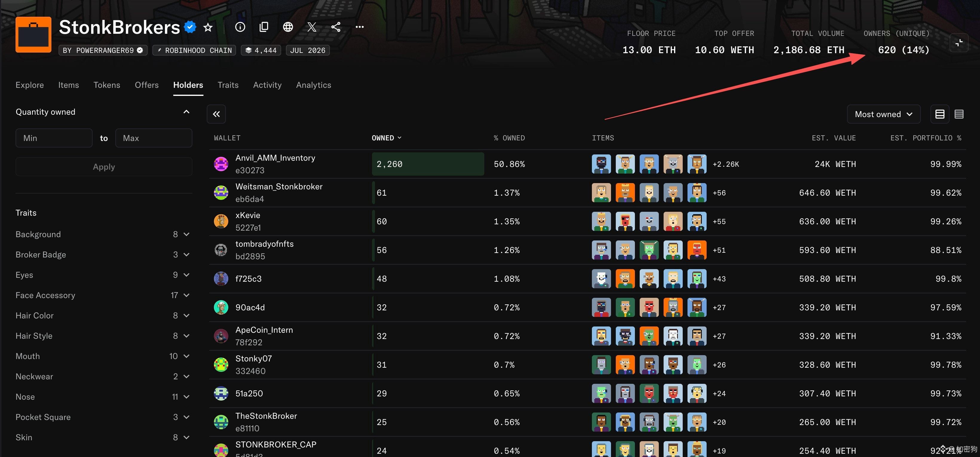Apply the quantity owned filter

tap(104, 167)
